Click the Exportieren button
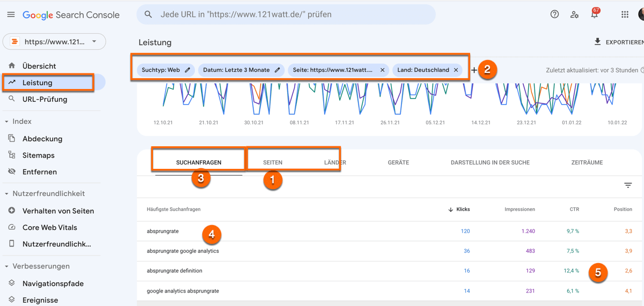Image resolution: width=644 pixels, height=306 pixels. coord(618,42)
